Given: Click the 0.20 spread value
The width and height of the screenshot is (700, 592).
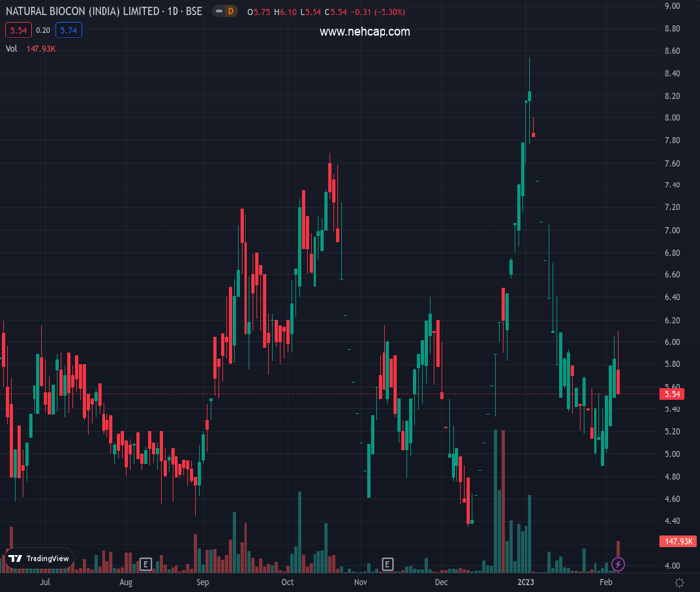Looking at the screenshot, I should (x=43, y=31).
